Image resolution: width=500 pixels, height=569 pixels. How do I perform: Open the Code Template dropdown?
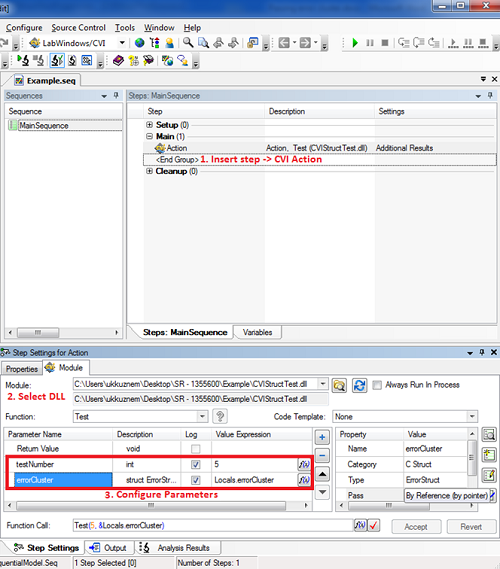(472, 416)
